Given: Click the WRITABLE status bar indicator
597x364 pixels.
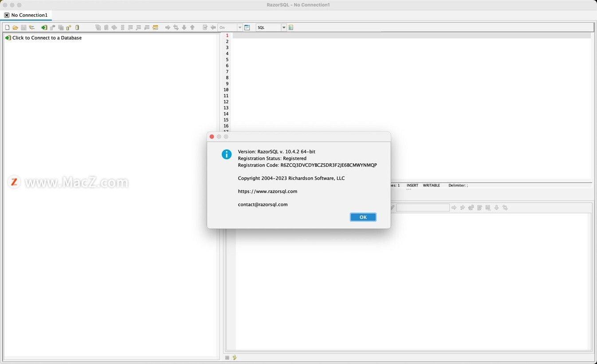Looking at the screenshot, I should (x=432, y=185).
